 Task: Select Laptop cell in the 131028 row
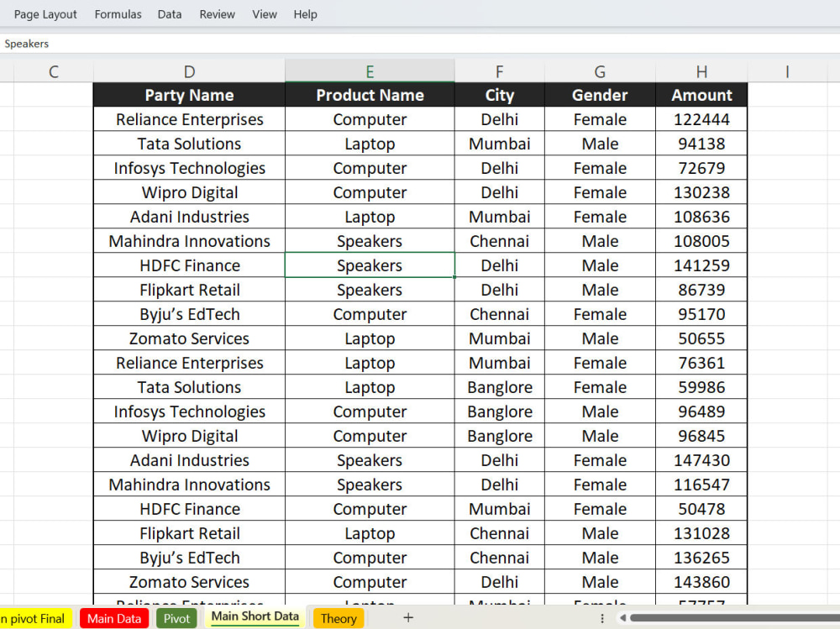370,533
